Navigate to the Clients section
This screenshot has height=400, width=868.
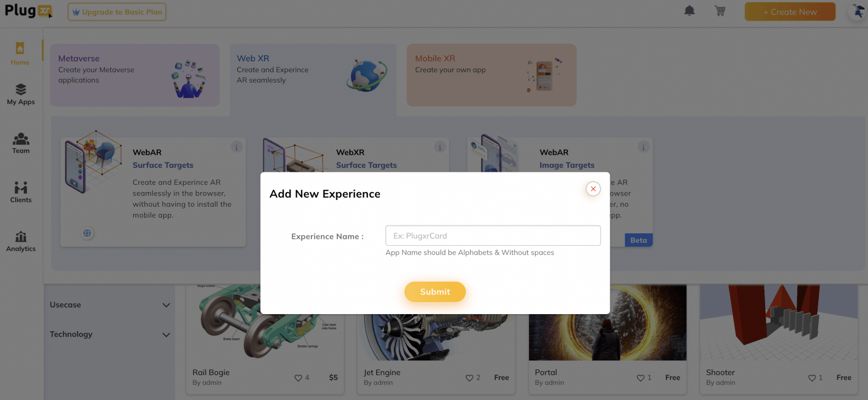tap(20, 191)
